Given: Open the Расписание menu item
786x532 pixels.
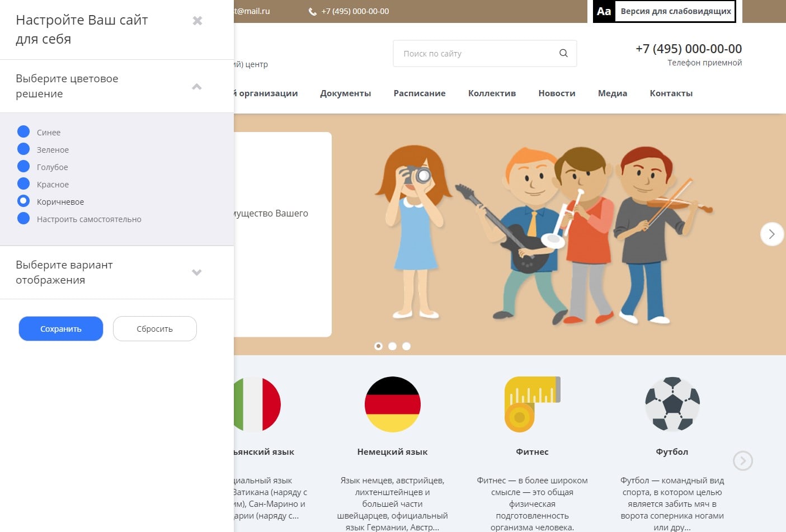Looking at the screenshot, I should pos(419,93).
